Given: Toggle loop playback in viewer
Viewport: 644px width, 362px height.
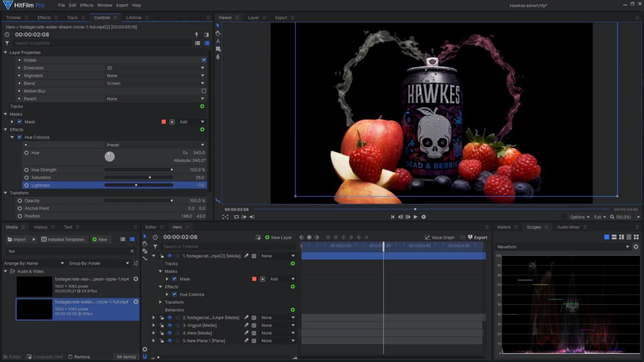Looking at the screenshot, I should point(236,217).
